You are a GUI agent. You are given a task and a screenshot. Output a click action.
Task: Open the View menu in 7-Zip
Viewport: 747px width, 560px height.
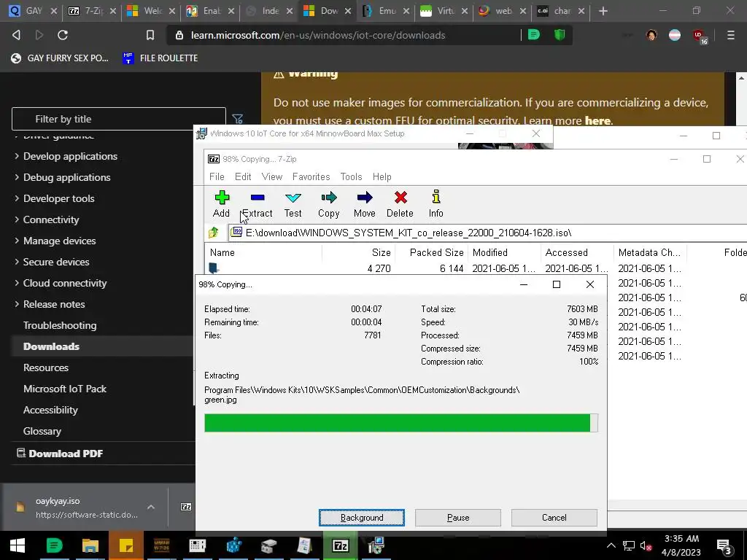pyautogui.click(x=272, y=176)
